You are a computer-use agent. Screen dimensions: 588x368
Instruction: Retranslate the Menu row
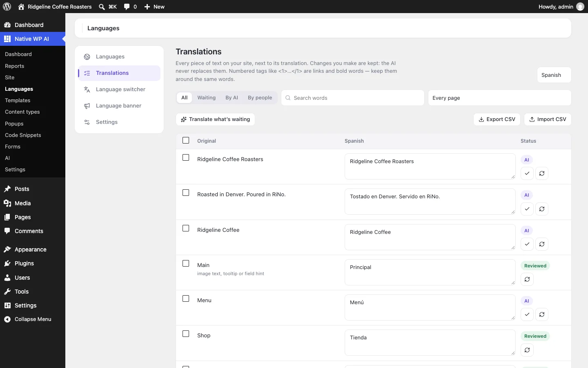(542, 314)
